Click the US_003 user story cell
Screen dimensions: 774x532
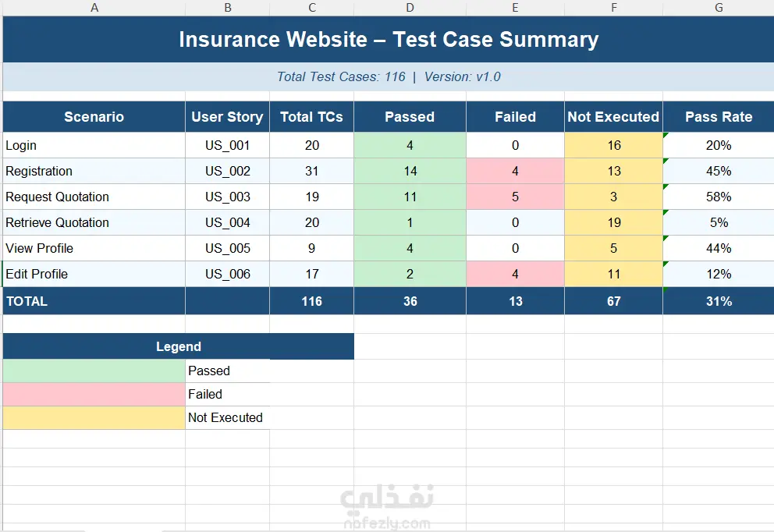228,197
